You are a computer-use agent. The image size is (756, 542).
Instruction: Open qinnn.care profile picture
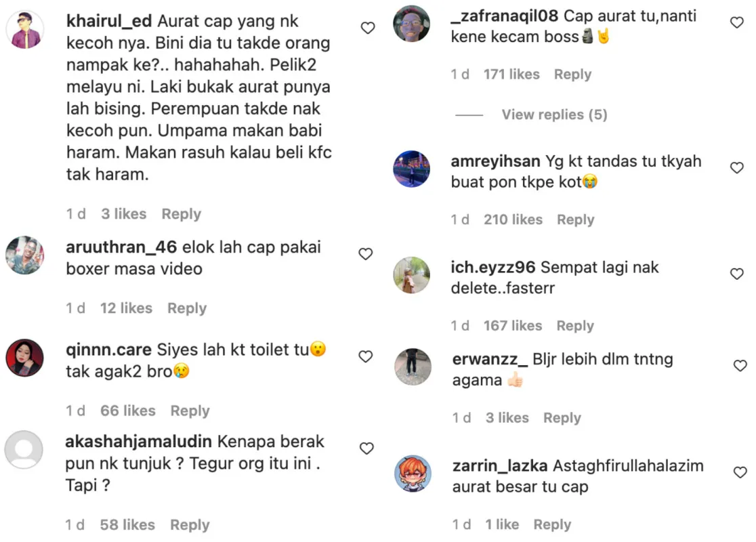point(24,357)
